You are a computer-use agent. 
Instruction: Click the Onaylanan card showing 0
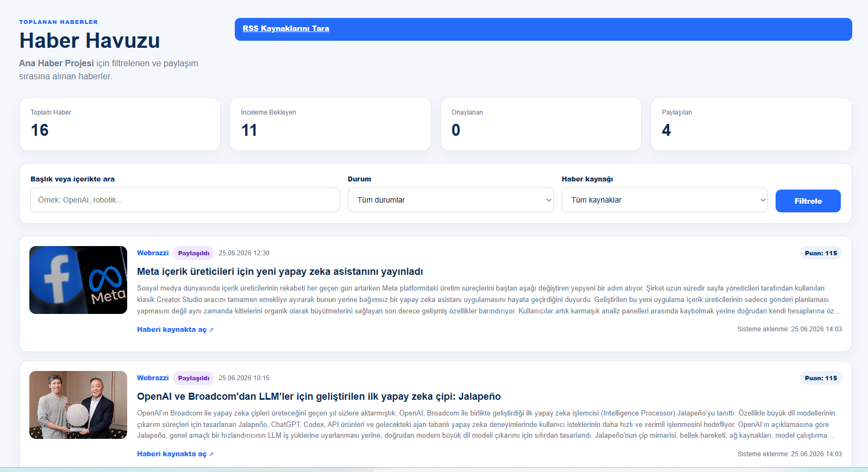[541, 124]
